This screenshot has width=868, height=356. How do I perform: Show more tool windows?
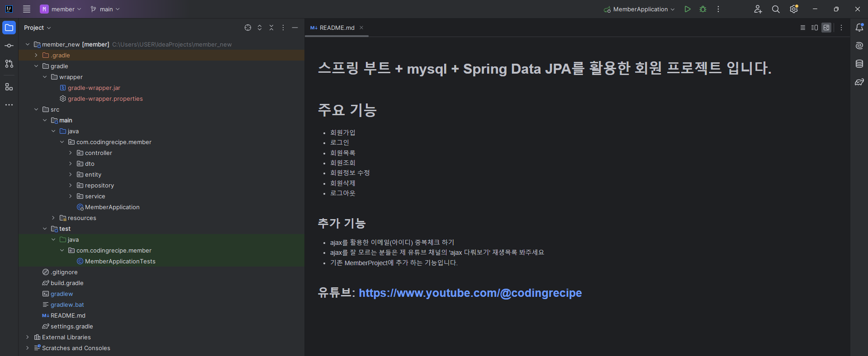pos(9,105)
